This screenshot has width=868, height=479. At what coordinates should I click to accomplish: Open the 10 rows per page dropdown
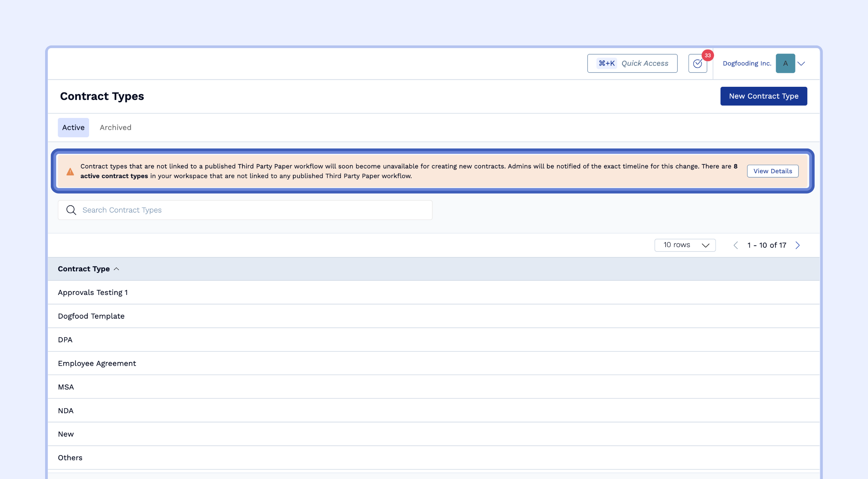pos(685,245)
